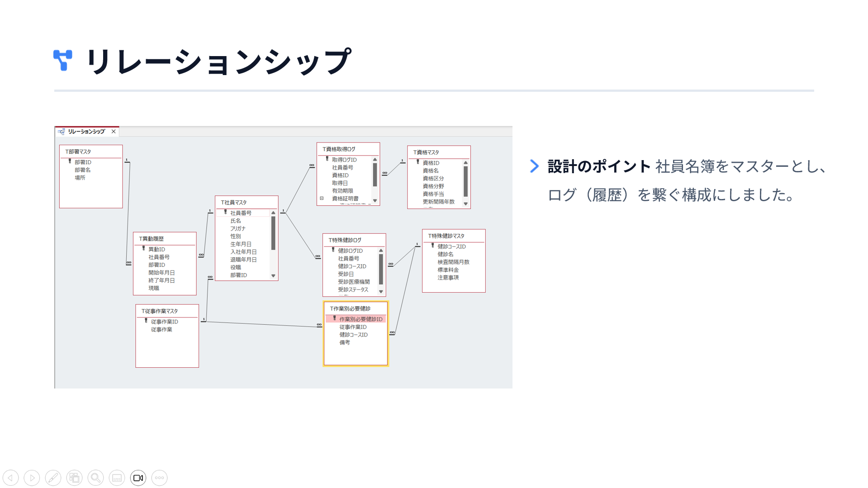The height and width of the screenshot is (488, 868).
Task: Open the pen and laser pointer tools
Action: tap(53, 478)
